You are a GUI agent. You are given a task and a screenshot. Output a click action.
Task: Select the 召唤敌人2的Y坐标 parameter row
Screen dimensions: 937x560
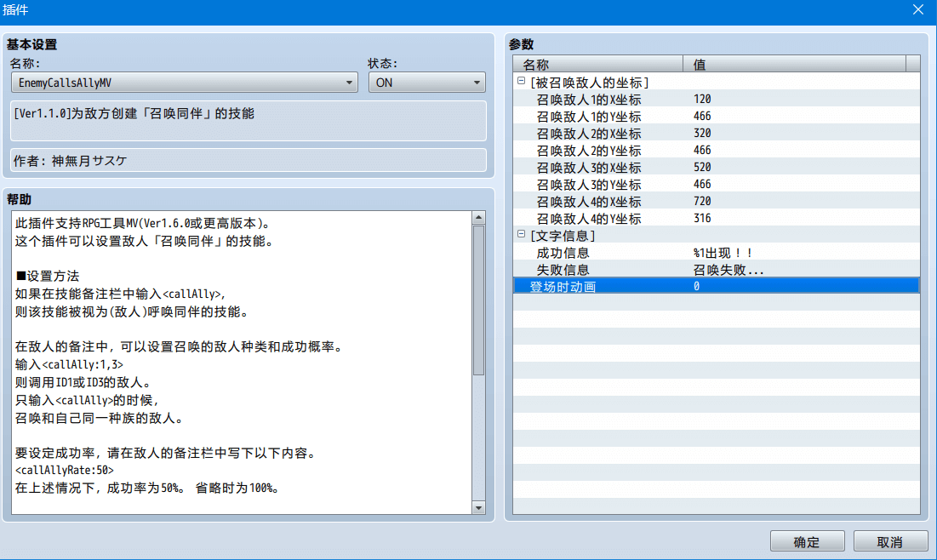tap(716, 150)
